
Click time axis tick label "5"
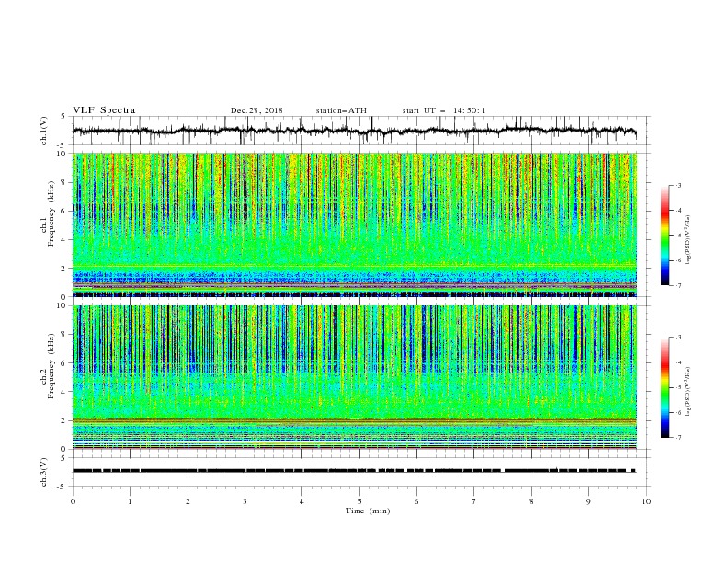(x=359, y=501)
